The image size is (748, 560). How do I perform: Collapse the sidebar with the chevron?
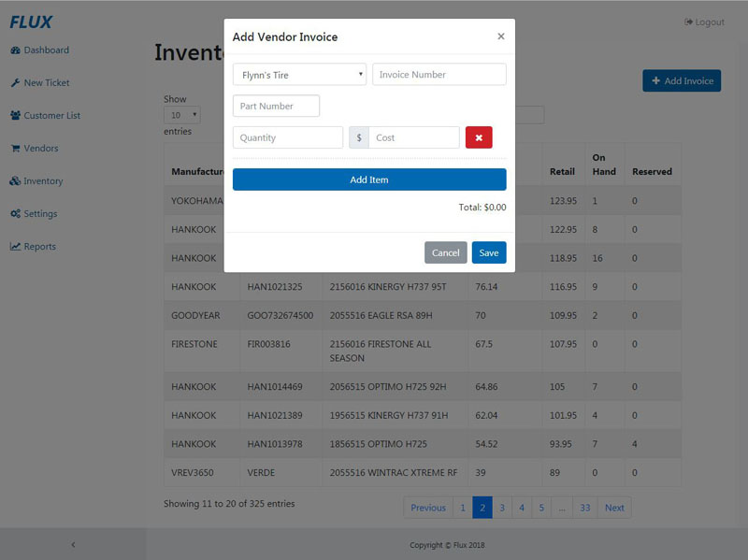[73, 544]
